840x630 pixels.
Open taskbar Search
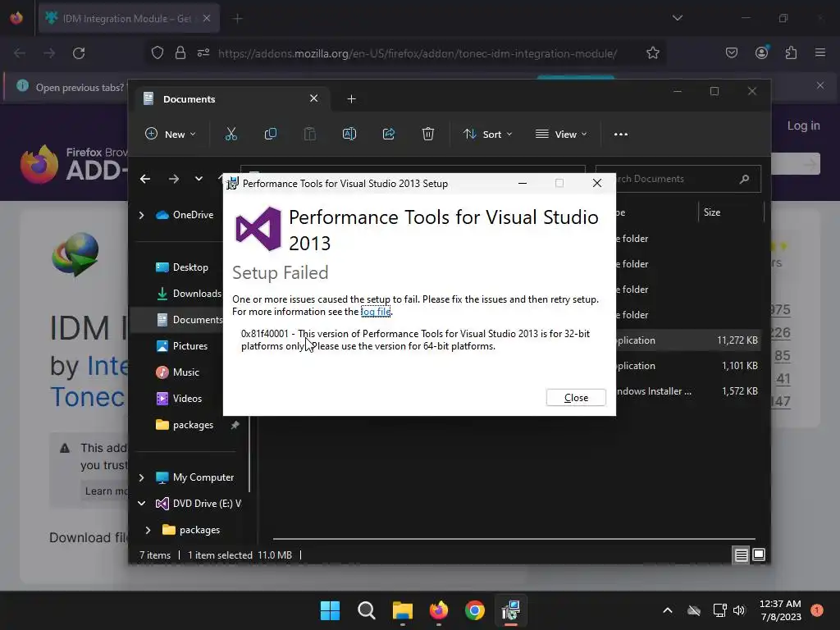pos(367,610)
